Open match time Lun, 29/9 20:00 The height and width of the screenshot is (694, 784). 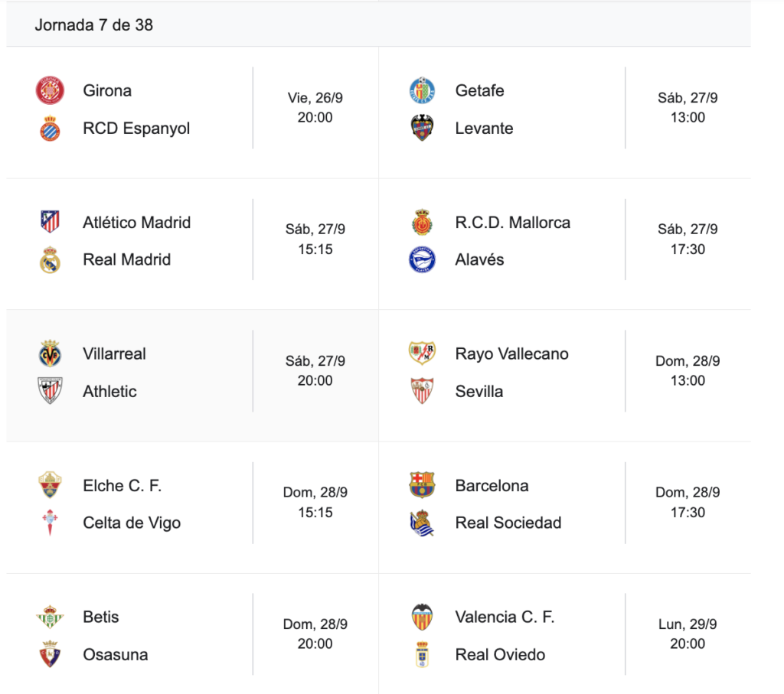[688, 634]
